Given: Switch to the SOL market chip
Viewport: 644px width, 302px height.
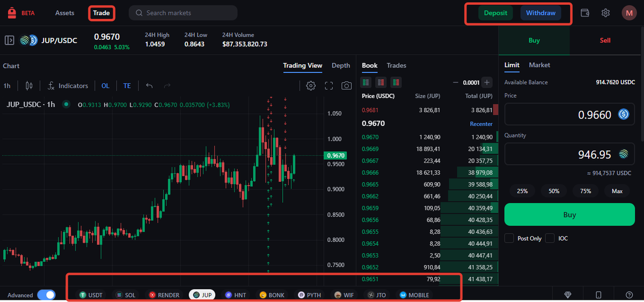Looking at the screenshot, I should [126, 295].
